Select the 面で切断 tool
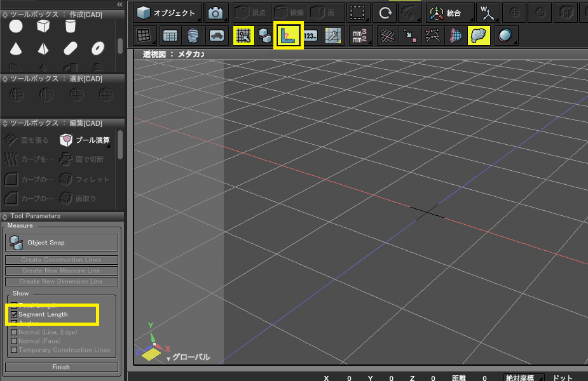 (x=81, y=159)
